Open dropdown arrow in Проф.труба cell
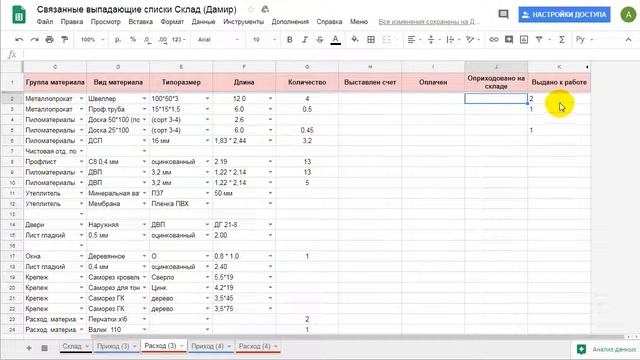Screen dimensions: 640x360 coord(144,109)
